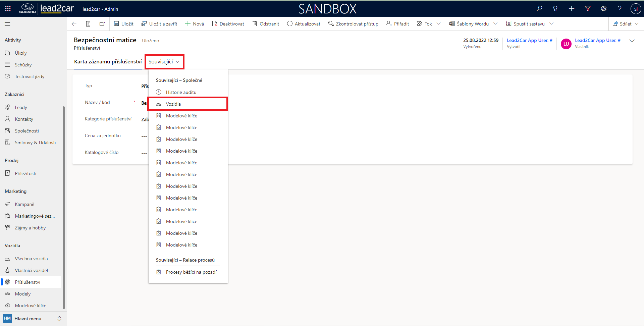
Task: Select Historie auditu menu item
Action: click(x=181, y=92)
